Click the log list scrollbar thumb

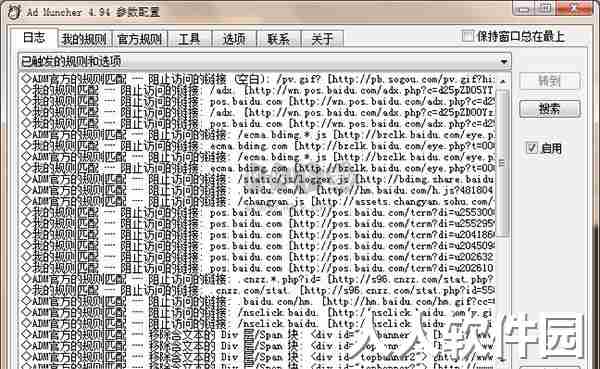pos(503,163)
